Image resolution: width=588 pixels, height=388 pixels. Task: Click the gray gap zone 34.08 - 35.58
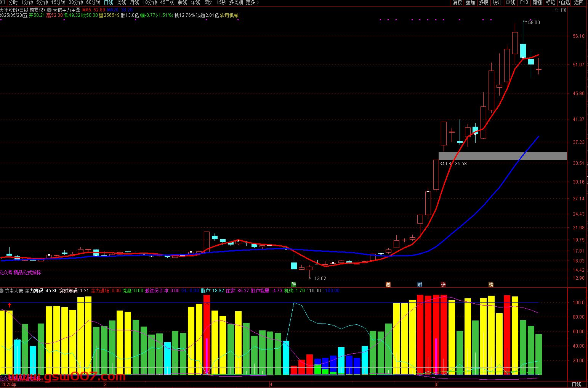(503, 156)
